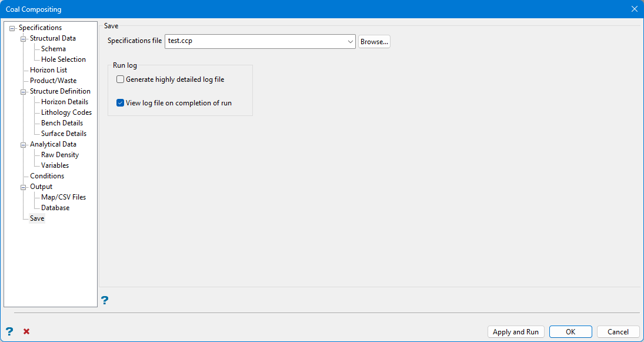The width and height of the screenshot is (644, 342).
Task: Click the bottom-left help question mark icon
Action: click(9, 331)
